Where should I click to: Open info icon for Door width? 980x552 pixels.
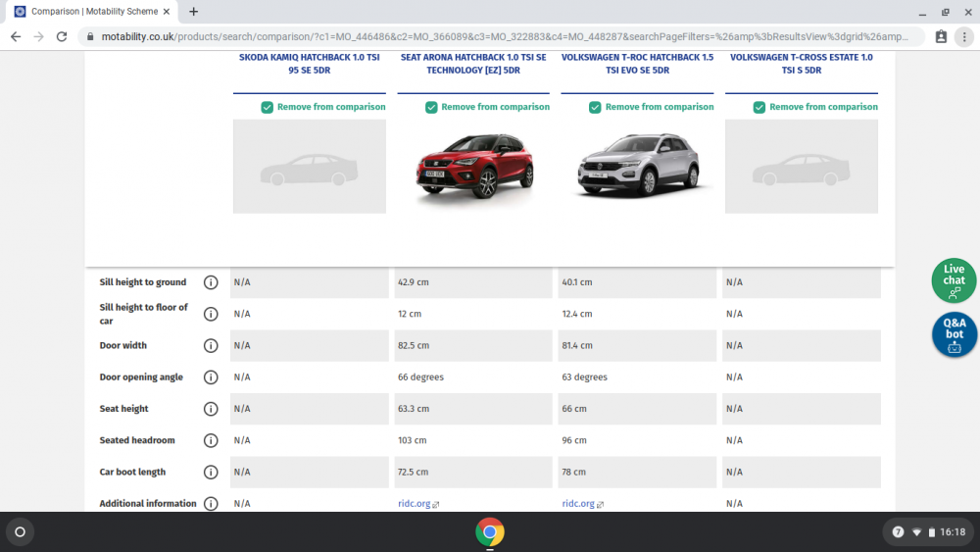coord(211,346)
